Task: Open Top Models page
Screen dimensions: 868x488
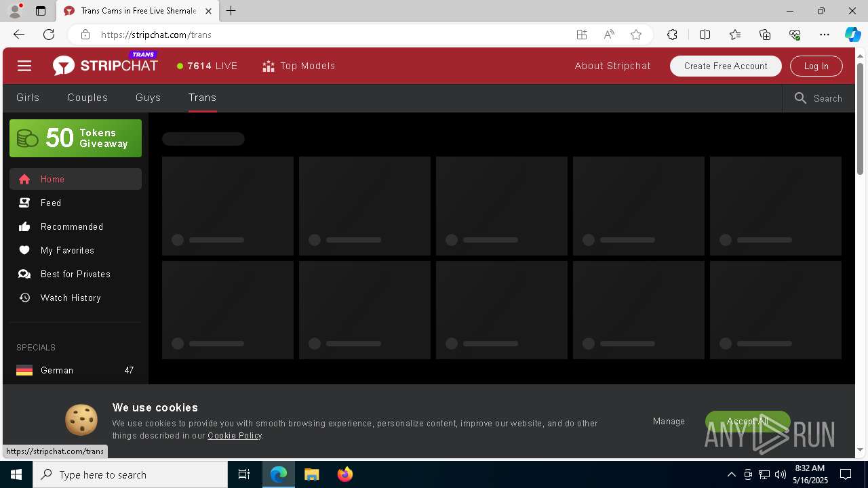Action: (298, 66)
